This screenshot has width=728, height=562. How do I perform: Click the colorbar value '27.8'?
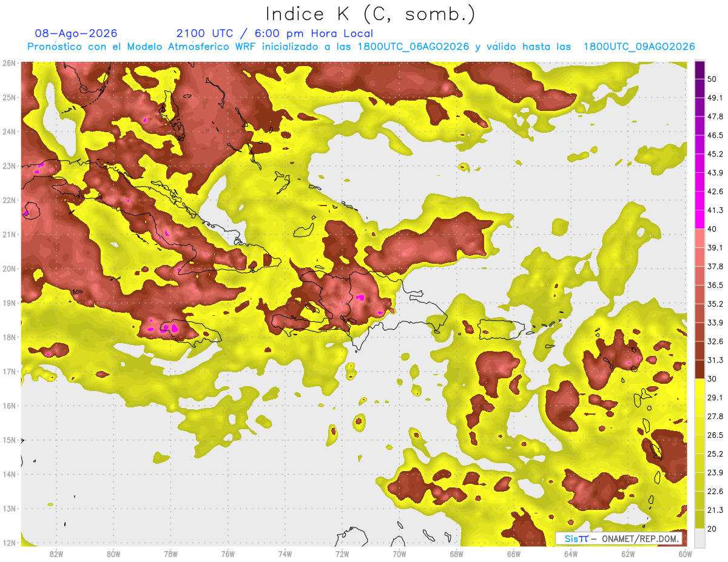(x=715, y=416)
